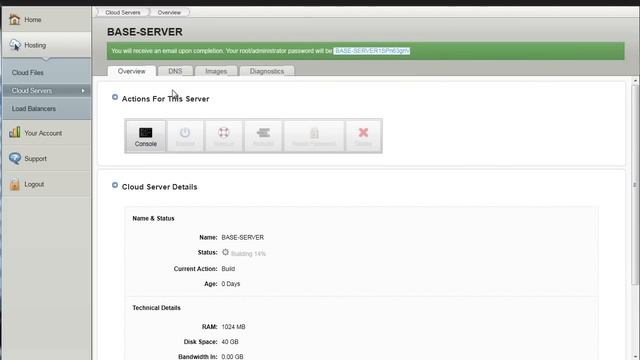Select the Hosting cloud icon item
Viewport: 640px width, 360px height.
pyautogui.click(x=46, y=45)
